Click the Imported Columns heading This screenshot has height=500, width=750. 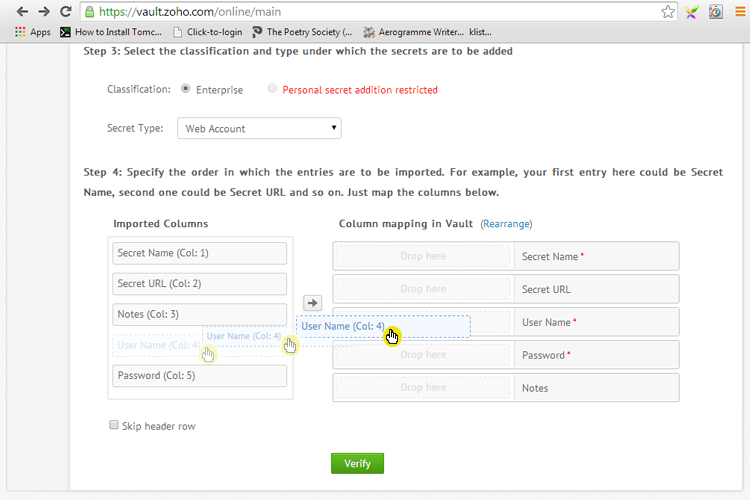coord(161,224)
